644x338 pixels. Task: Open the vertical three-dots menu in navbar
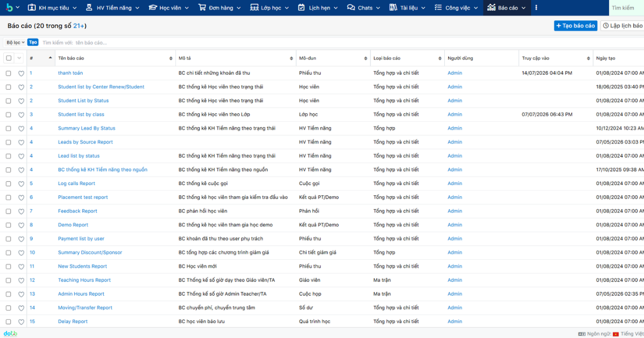tap(537, 8)
